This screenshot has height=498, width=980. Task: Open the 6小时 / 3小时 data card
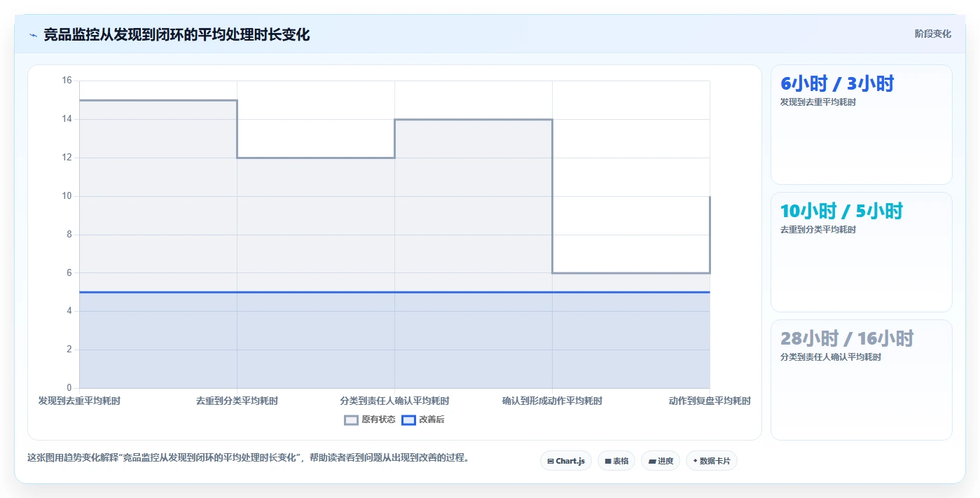pyautogui.click(x=862, y=125)
